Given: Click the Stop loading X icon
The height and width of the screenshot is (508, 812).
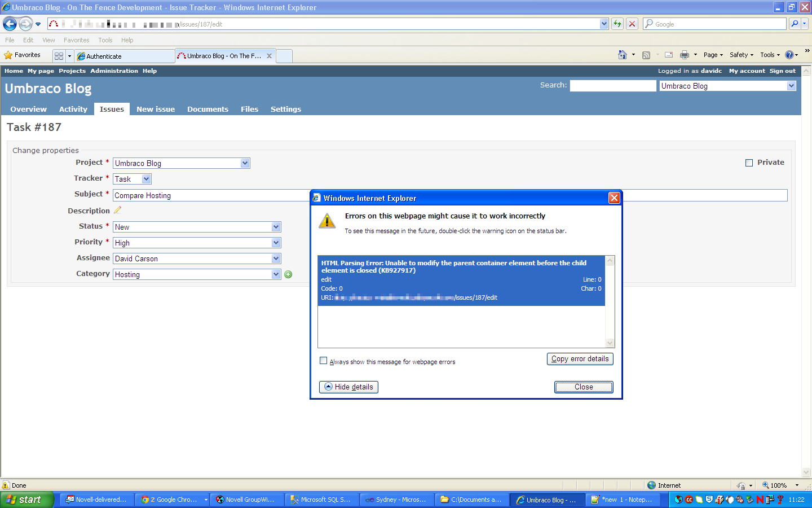Looking at the screenshot, I should point(632,24).
